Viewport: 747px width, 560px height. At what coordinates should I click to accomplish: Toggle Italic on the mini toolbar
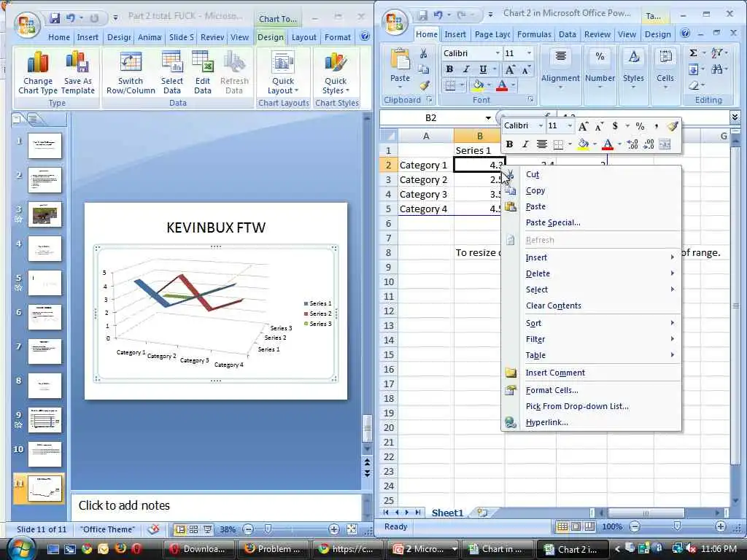(x=525, y=144)
